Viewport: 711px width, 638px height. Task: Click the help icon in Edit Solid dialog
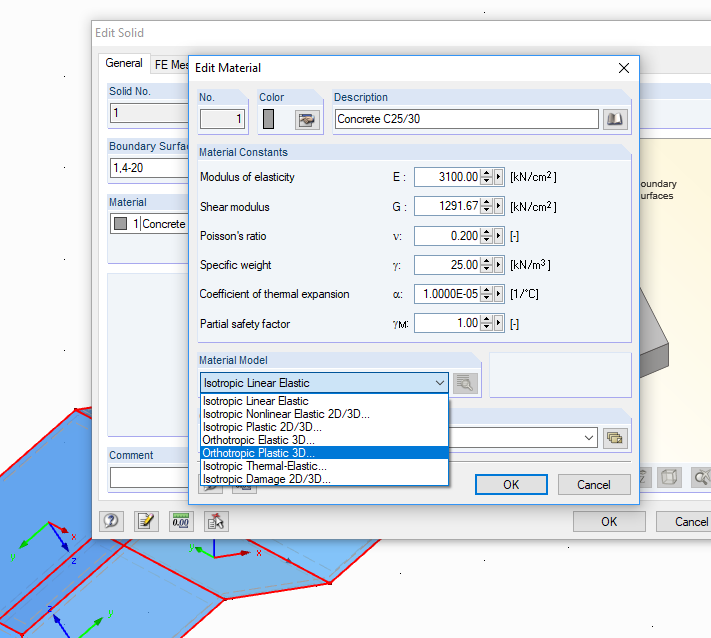coord(111,521)
